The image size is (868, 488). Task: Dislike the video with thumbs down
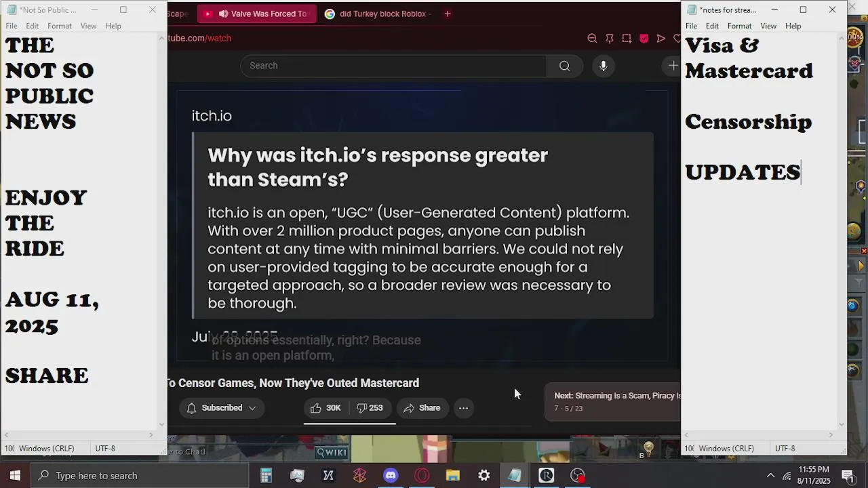click(x=370, y=408)
